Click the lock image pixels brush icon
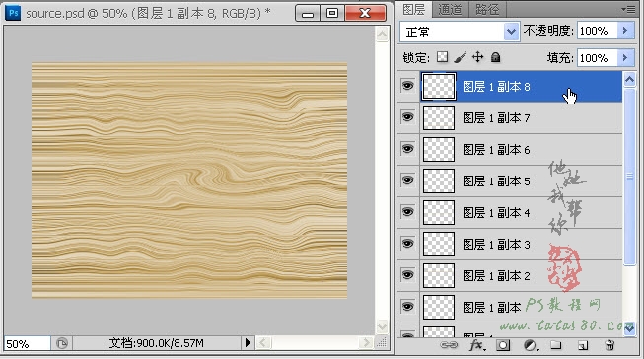The image size is (644, 359). 460,57
